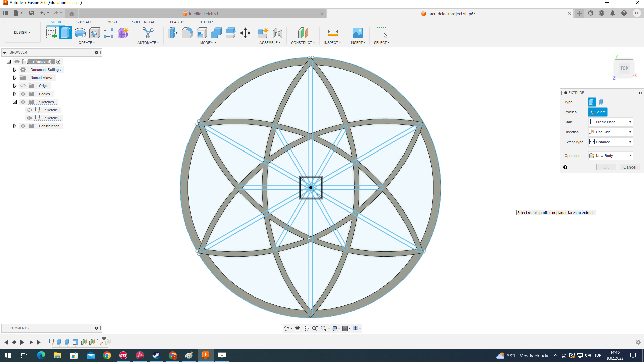Click the Zoom magnifier icon
Screen dimensions: 644x362
click(315, 328)
